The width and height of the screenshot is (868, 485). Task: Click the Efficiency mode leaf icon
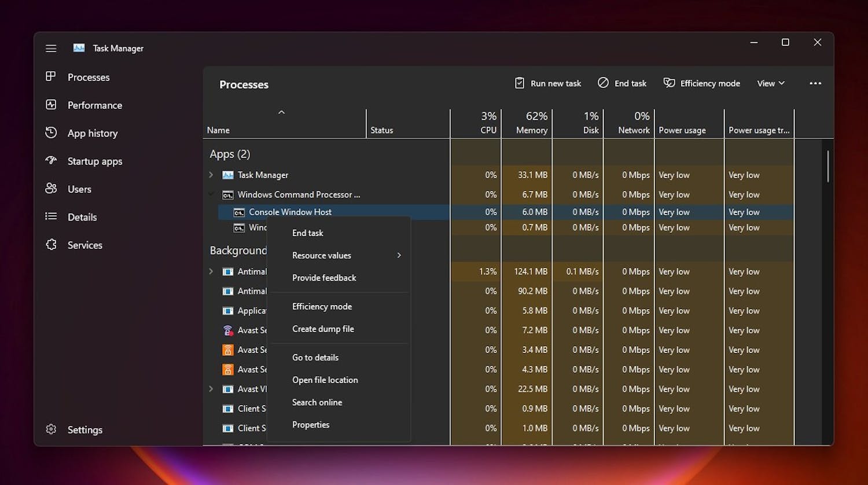[670, 83]
